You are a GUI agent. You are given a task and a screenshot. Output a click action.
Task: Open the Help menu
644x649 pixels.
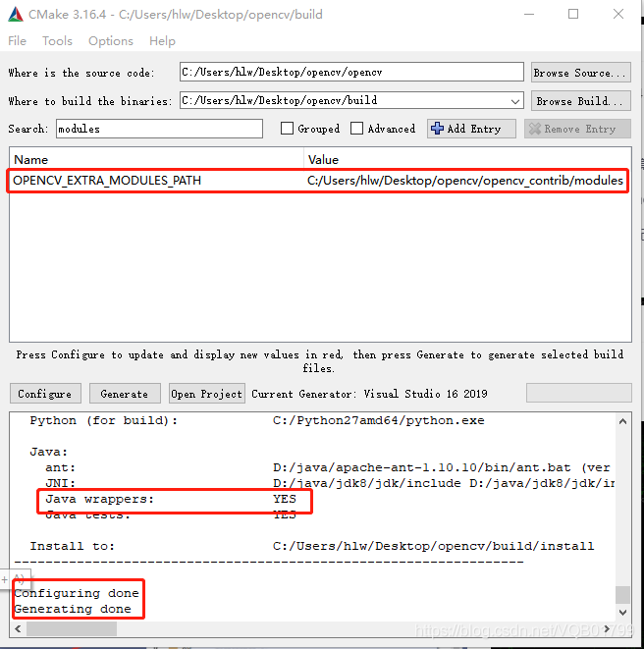coord(162,41)
